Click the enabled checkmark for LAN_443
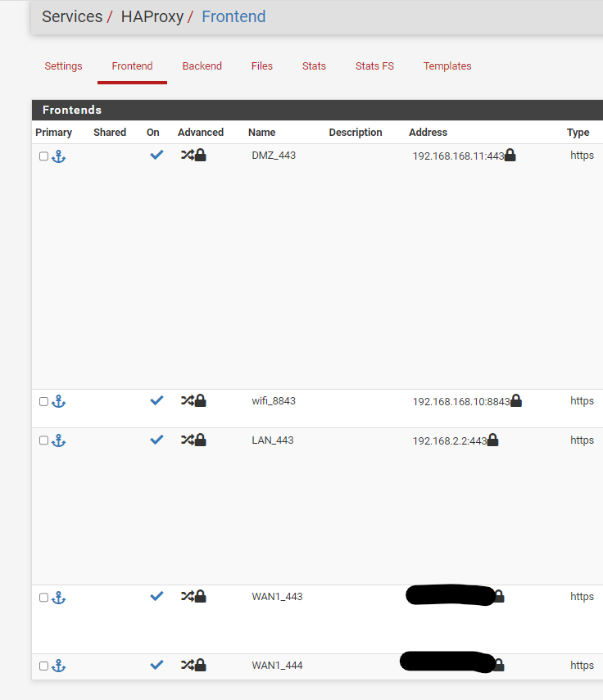 [x=156, y=440]
